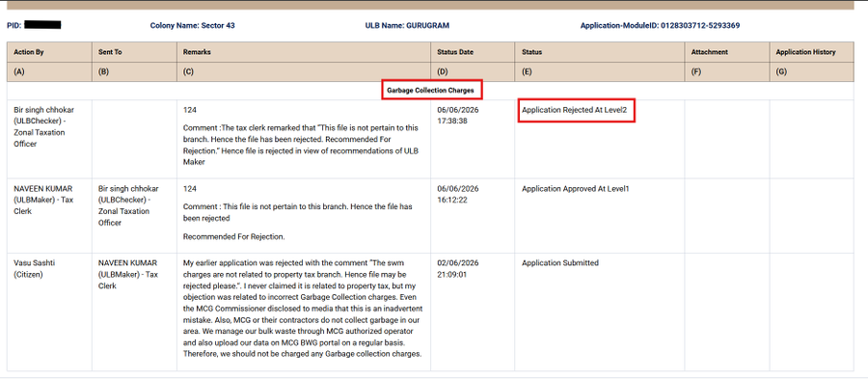Click the citizen's 'My earlier application was rejected' remark

point(303,309)
